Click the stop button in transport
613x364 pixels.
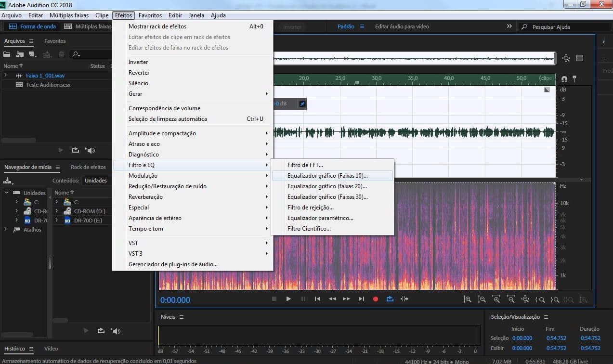pos(274,299)
